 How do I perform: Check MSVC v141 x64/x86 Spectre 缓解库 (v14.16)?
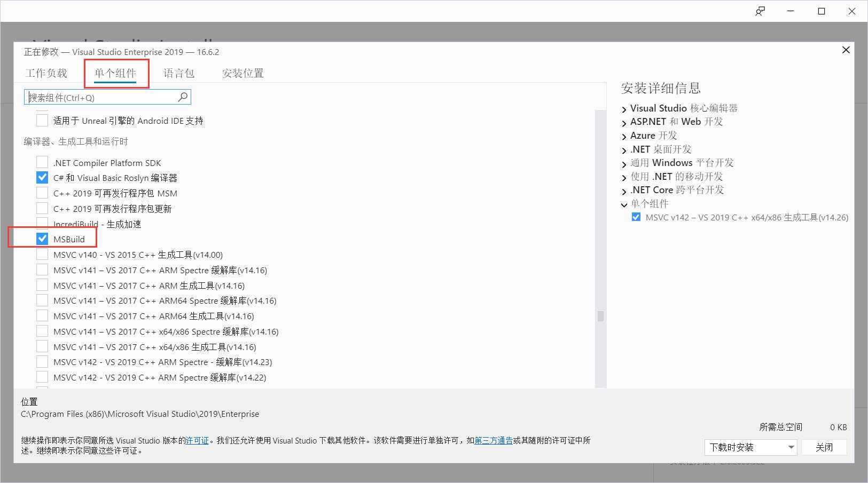42,331
